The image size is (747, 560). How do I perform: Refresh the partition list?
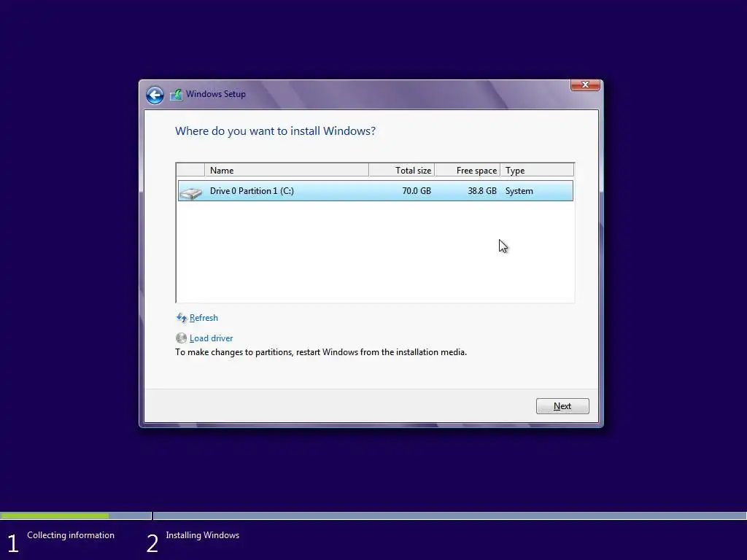[x=204, y=318]
